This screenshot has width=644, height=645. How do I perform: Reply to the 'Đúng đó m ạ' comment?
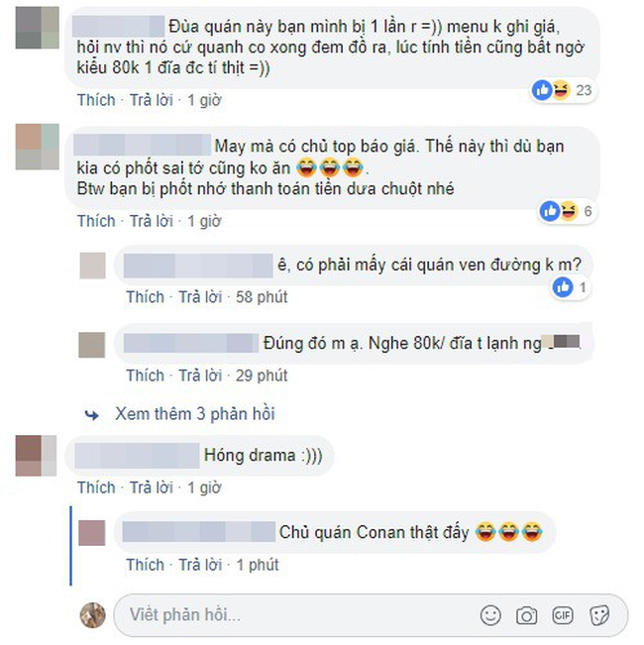pyautogui.click(x=200, y=376)
